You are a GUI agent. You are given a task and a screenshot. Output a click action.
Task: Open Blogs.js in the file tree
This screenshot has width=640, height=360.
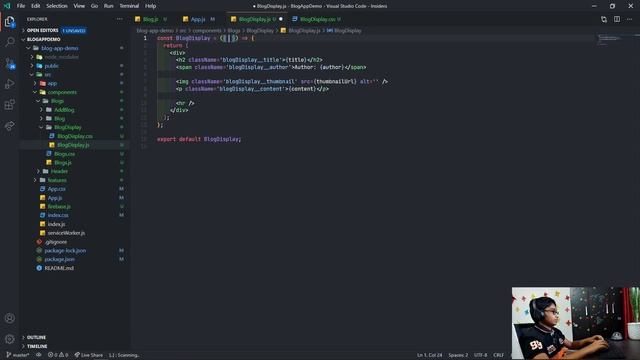(x=62, y=162)
